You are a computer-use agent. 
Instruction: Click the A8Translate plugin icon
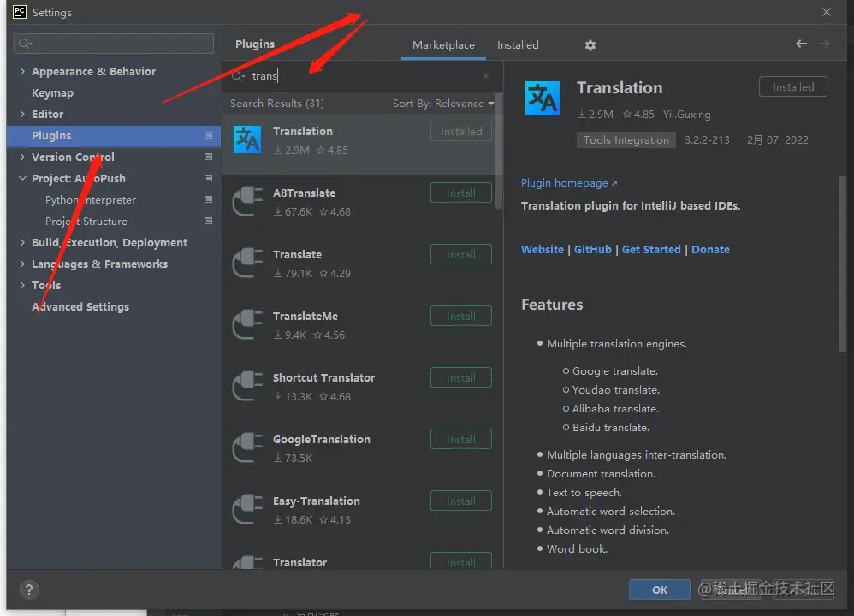[247, 201]
